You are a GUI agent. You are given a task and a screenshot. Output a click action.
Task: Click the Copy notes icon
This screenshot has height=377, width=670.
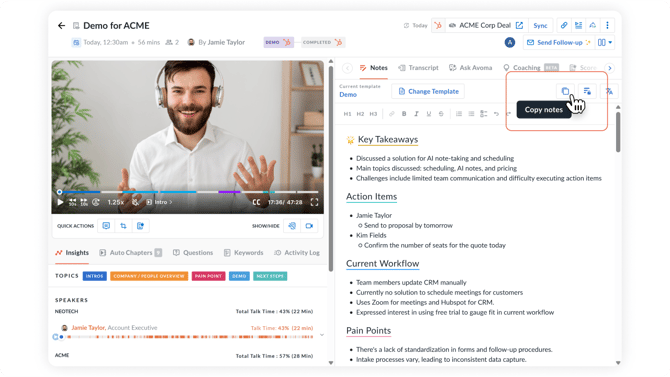pos(565,91)
